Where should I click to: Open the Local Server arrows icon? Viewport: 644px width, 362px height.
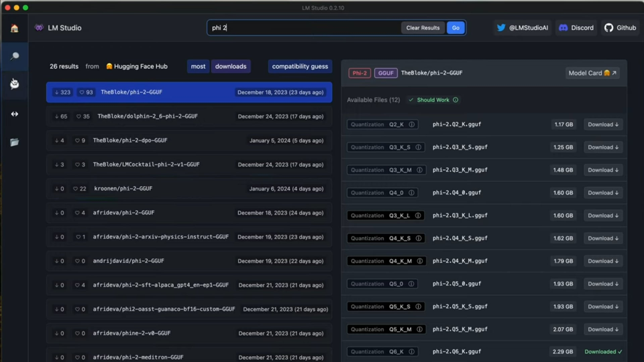14,114
